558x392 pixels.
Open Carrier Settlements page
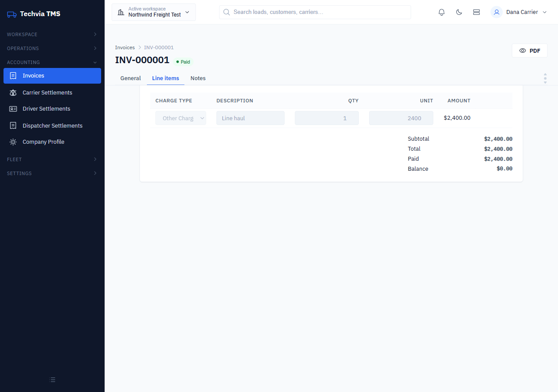[x=52, y=93]
